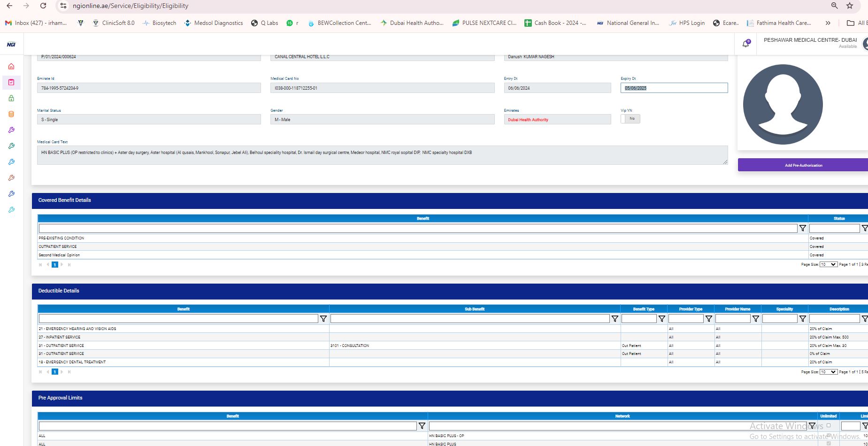Open the green padlock sidebar icon
The image size is (868, 446).
point(11,98)
